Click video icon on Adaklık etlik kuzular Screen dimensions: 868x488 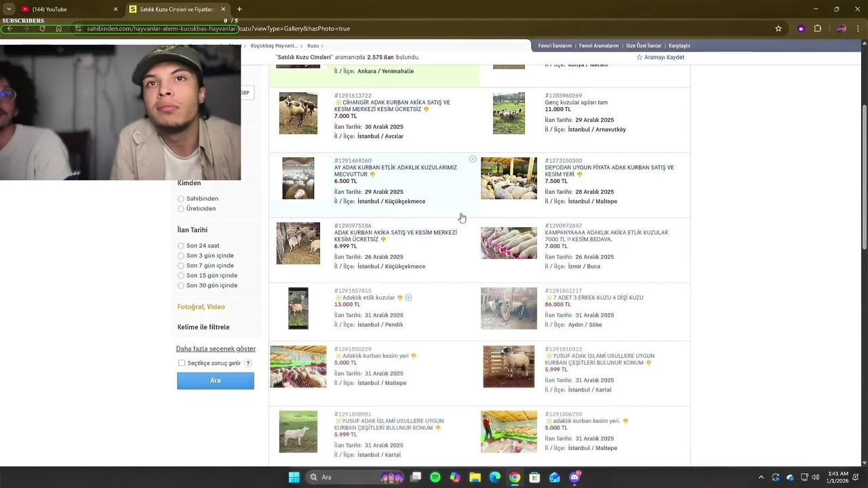coord(408,298)
